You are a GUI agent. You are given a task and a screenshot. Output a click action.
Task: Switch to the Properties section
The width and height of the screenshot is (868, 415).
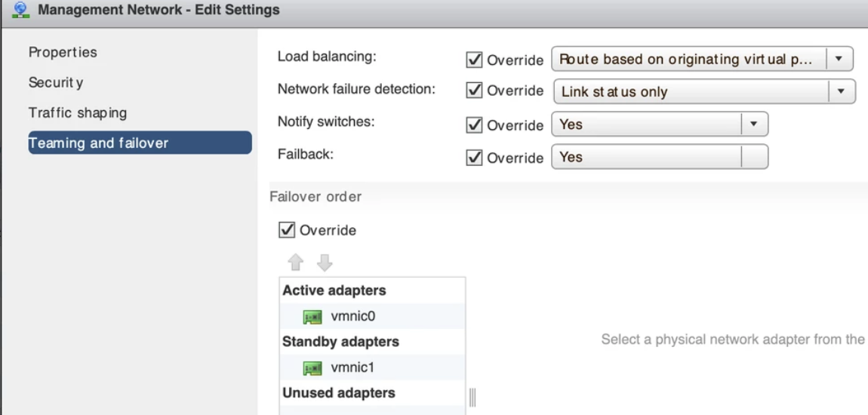tap(63, 52)
